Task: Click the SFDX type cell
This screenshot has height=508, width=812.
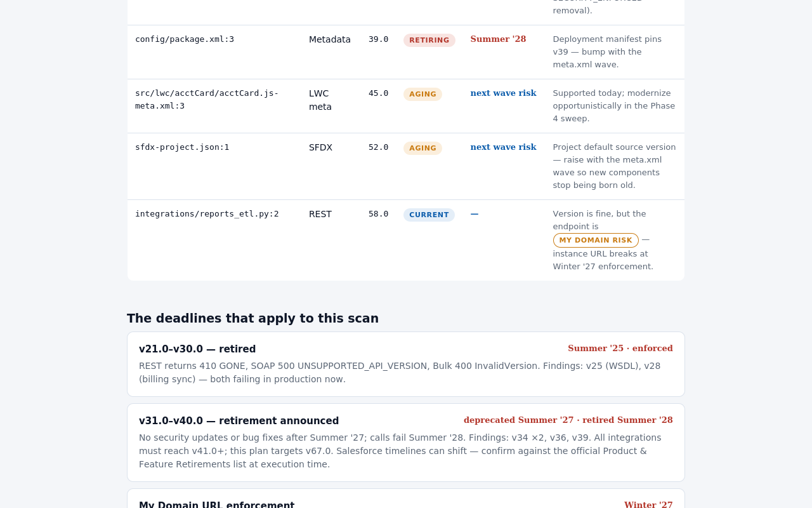Action: click(x=320, y=147)
